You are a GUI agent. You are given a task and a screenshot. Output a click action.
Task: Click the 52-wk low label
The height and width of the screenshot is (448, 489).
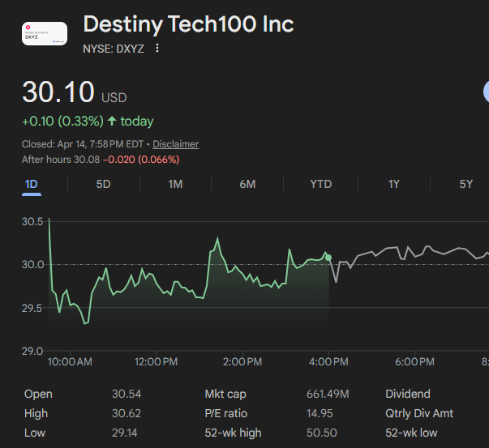411,433
